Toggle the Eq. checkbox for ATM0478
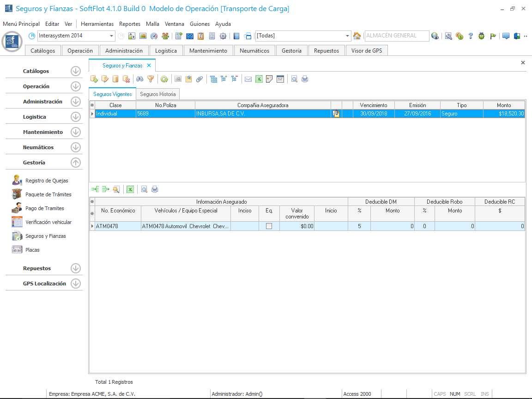The width and height of the screenshot is (532, 399). 269,226
